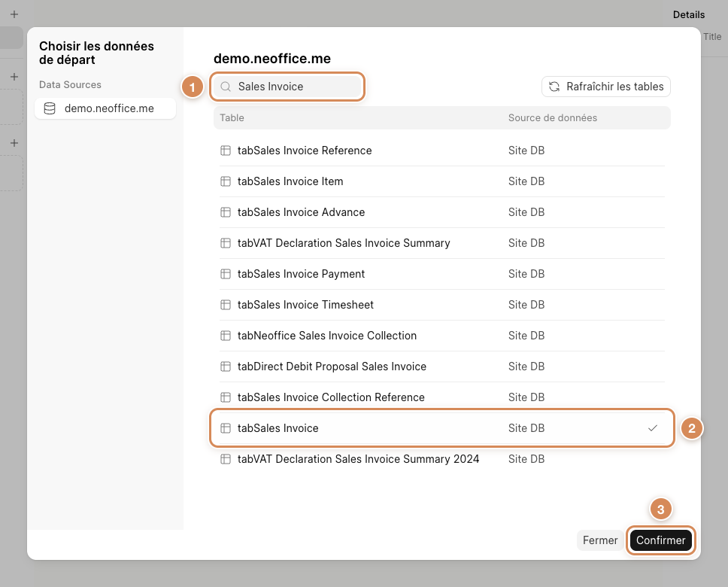Choose tabVAT Declaration Sales Invoice Summary 2024 name
728x587 pixels.
point(358,459)
